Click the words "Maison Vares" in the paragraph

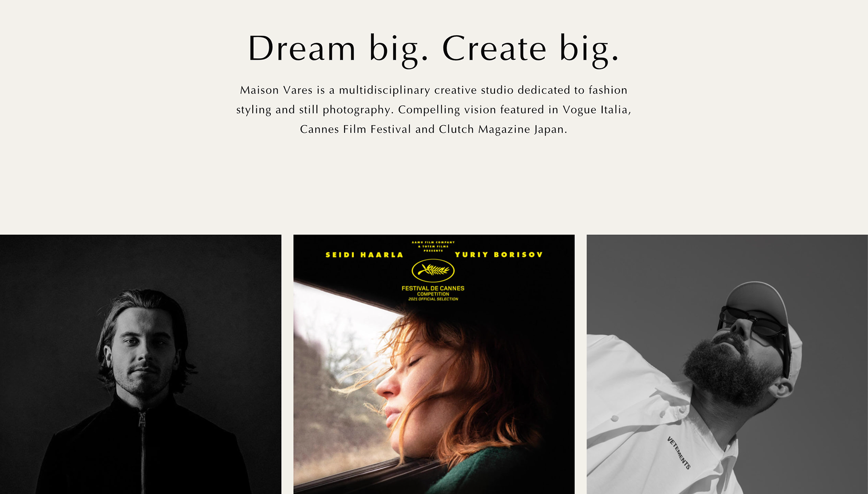pyautogui.click(x=276, y=90)
